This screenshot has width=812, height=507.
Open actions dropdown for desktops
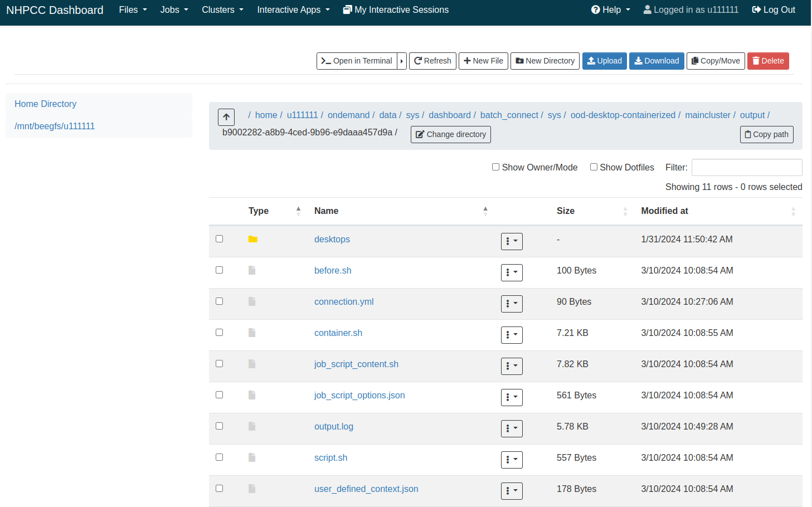tap(512, 241)
